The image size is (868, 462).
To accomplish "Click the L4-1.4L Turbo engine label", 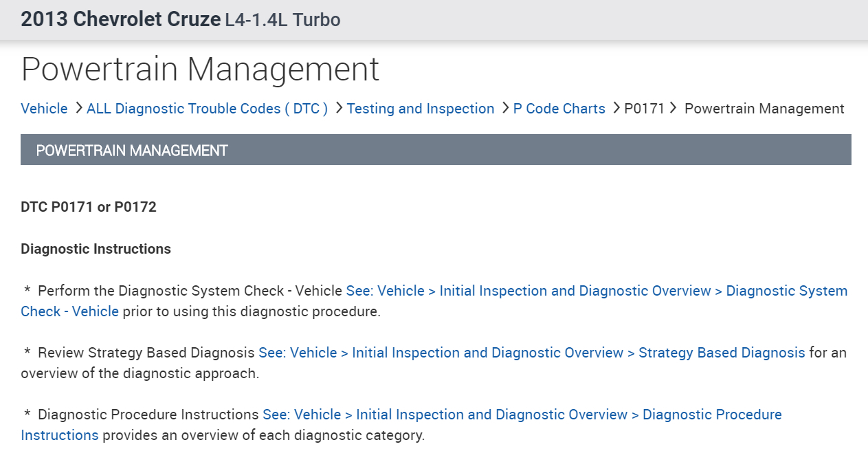I will [282, 20].
